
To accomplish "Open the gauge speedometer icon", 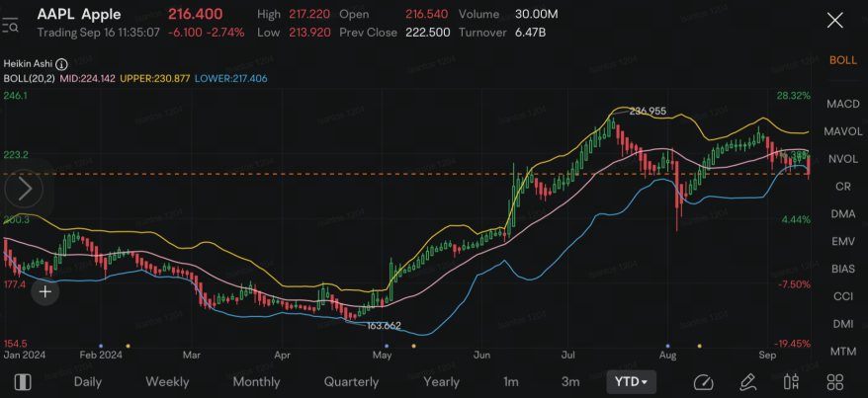I will pos(704,381).
